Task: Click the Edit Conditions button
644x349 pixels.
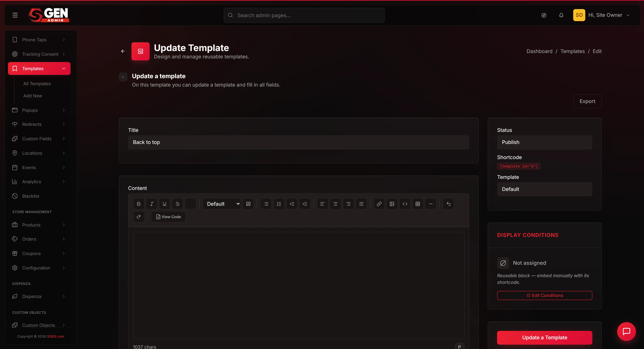Action: tap(545, 295)
